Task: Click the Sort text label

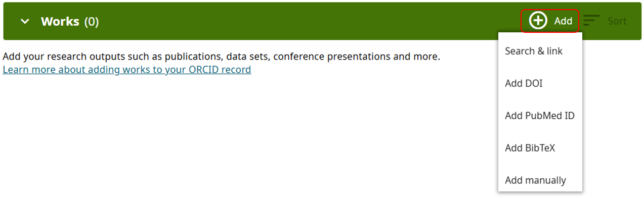Action: [617, 21]
